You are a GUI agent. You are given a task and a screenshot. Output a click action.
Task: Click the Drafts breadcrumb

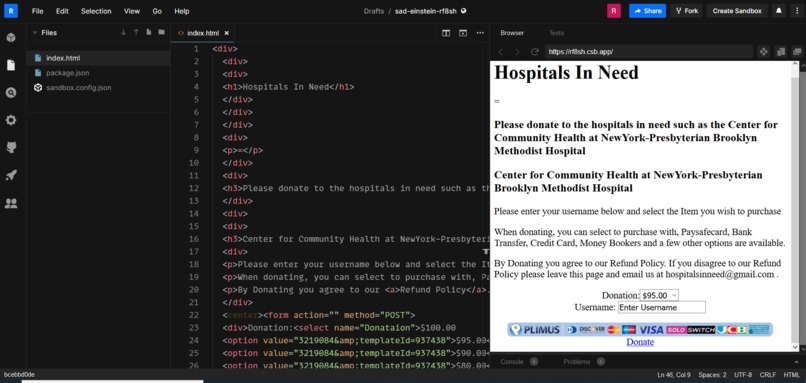click(374, 11)
